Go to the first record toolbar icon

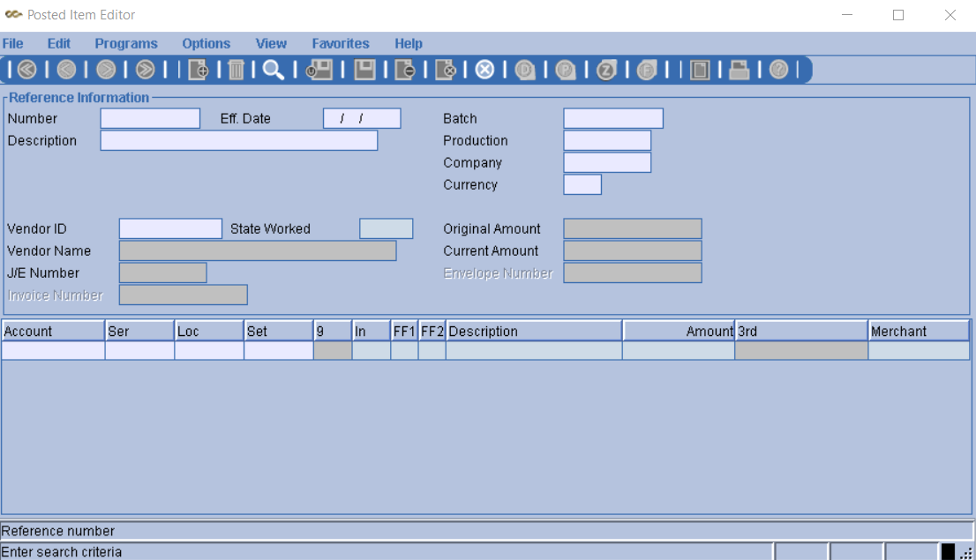(x=26, y=70)
